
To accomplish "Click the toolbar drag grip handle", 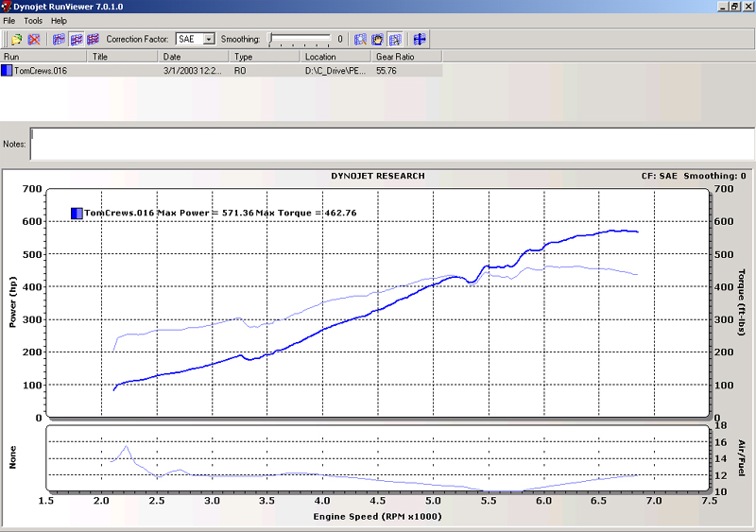I will click(6, 39).
